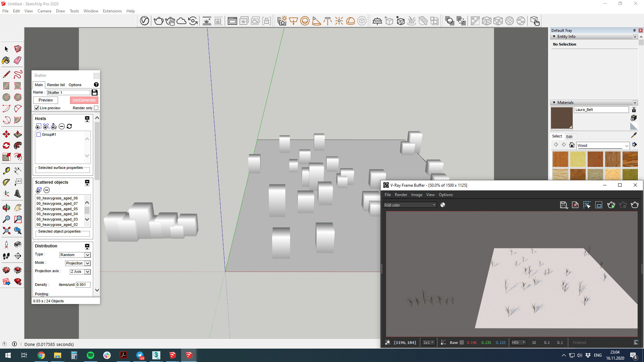
Task: Collapse the Hosts section in Skatter
Action: (x=87, y=119)
